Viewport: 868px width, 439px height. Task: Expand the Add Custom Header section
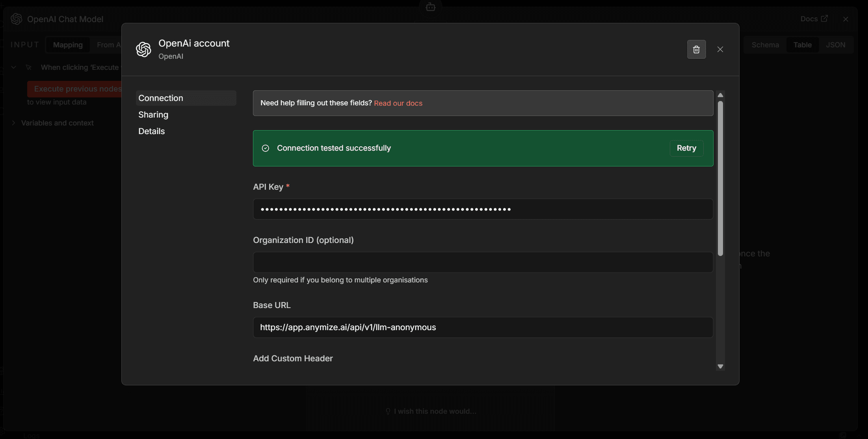pyautogui.click(x=293, y=358)
